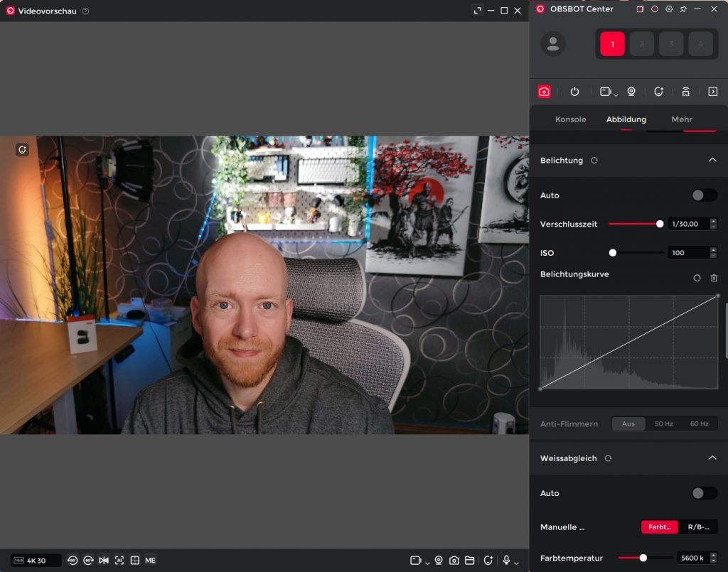This screenshot has height=572, width=728.
Task: Set Anti-Flimmern to Aus
Action: pos(628,423)
